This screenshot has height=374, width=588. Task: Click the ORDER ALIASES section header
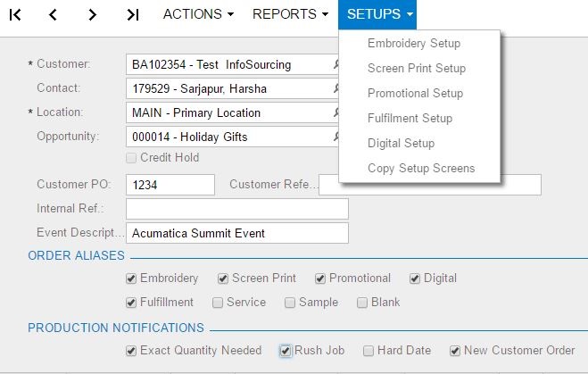(76, 255)
